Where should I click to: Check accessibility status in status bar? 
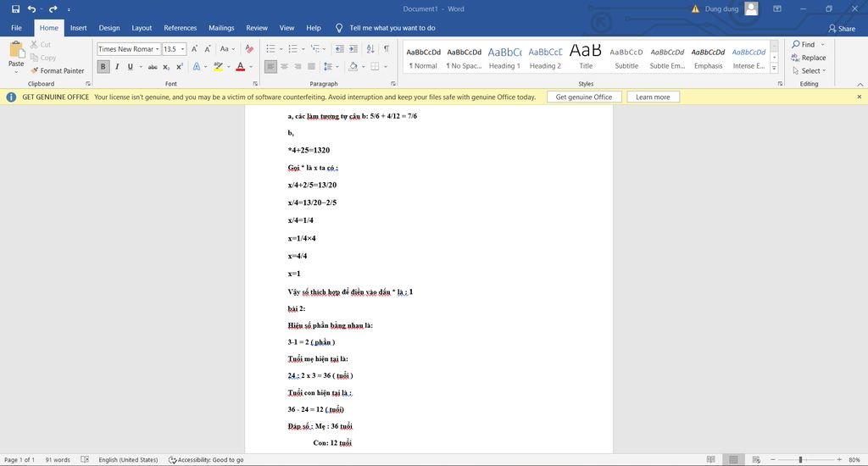click(x=206, y=459)
